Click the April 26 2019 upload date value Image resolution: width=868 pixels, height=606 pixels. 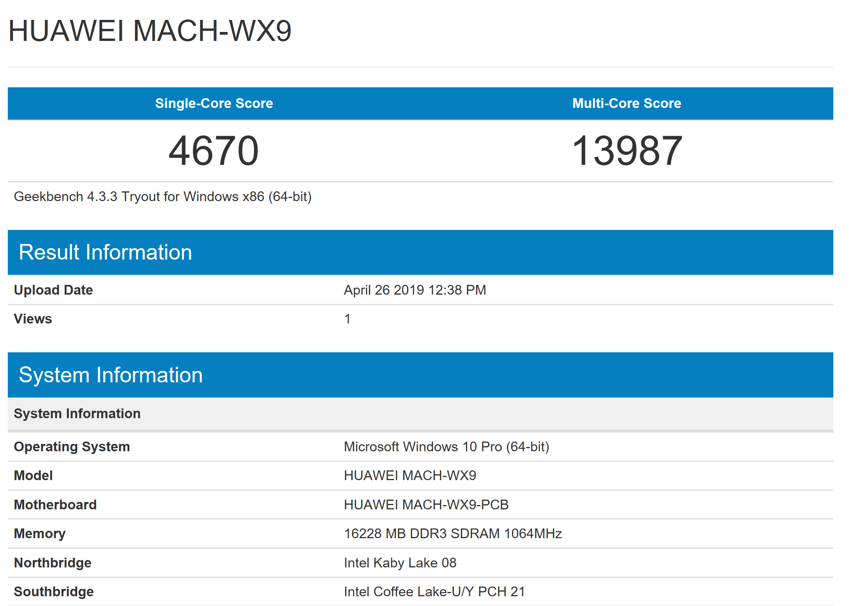415,290
